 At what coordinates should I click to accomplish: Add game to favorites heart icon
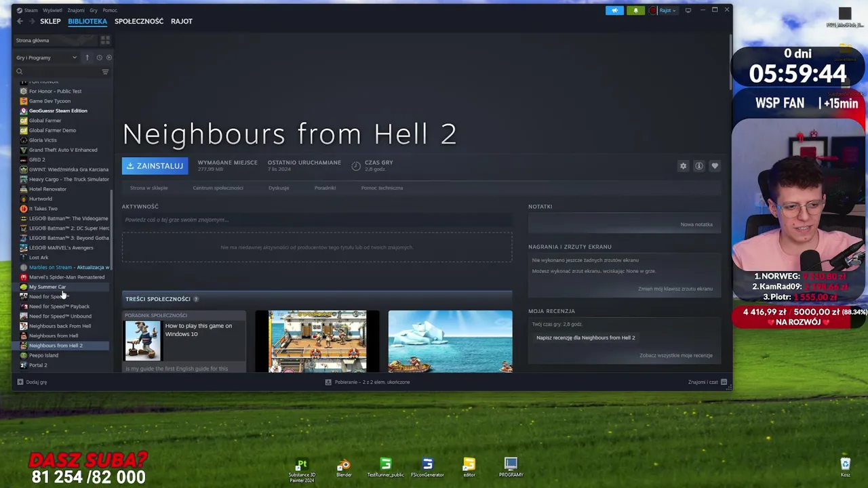point(714,166)
